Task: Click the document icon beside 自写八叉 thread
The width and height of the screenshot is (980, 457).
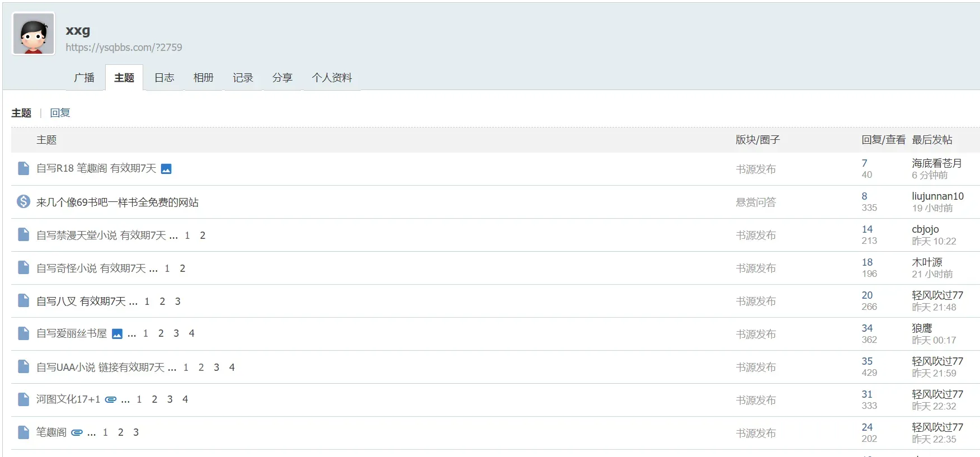Action: coord(23,300)
